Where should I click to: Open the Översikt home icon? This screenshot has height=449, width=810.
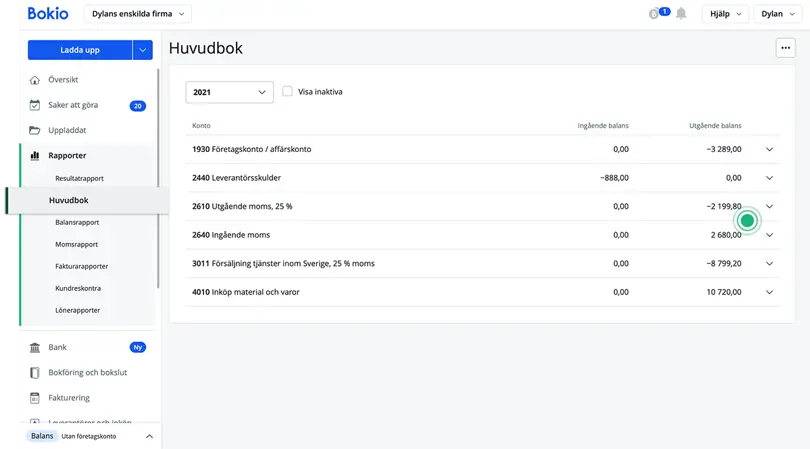click(35, 80)
